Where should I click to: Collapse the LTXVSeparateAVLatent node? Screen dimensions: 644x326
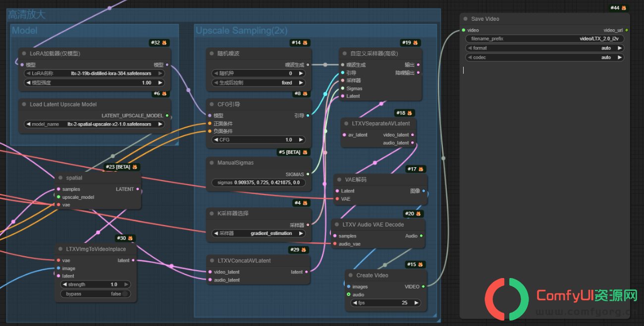tap(346, 123)
